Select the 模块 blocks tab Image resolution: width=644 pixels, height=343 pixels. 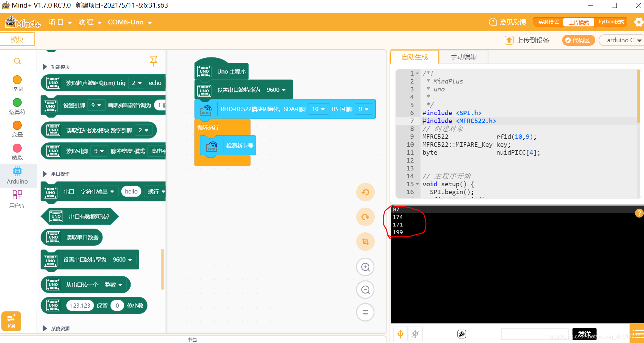(x=17, y=39)
